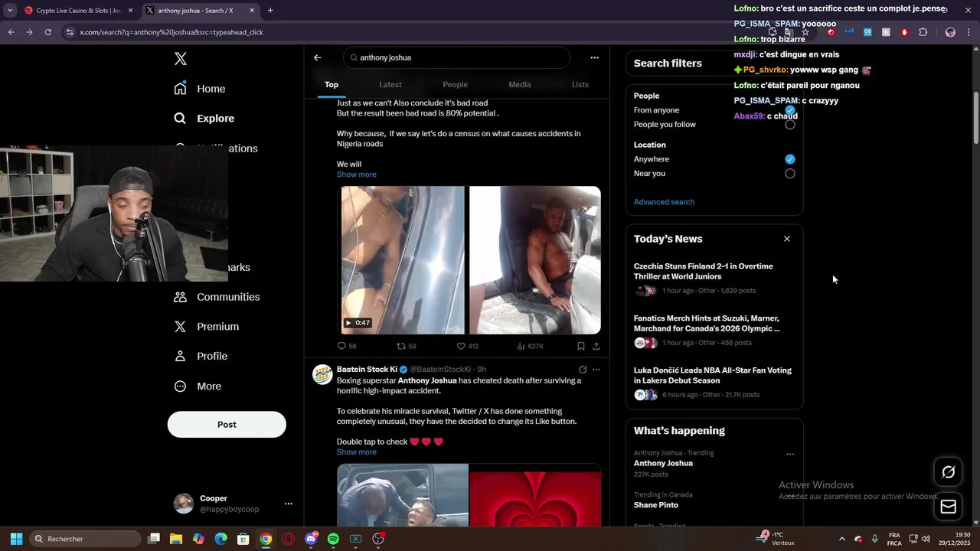The width and height of the screenshot is (980, 551).
Task: Open Luka Dončić All-Star news story
Action: pos(714,383)
